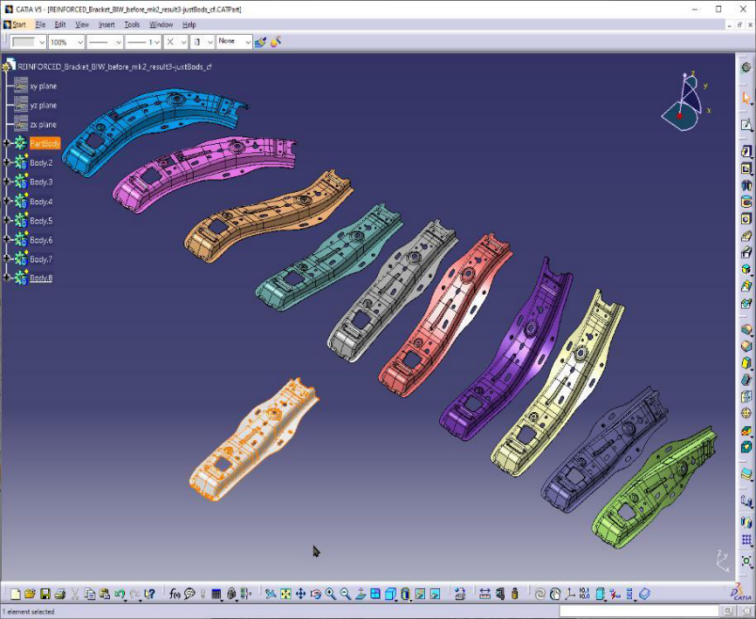Click the Painter brush icon in top toolbar

[x=260, y=42]
